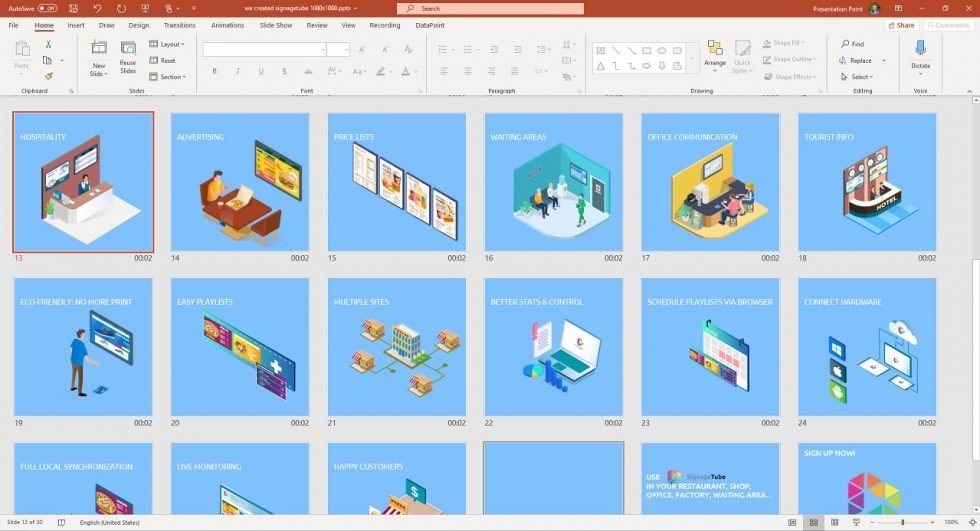Click the Cut scissors icon
This screenshot has height=531, width=980.
coord(48,44)
